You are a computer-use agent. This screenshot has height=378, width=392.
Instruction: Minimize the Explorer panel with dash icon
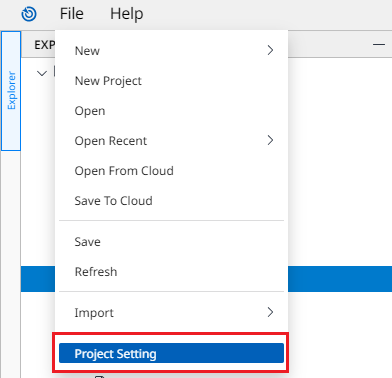(379, 44)
